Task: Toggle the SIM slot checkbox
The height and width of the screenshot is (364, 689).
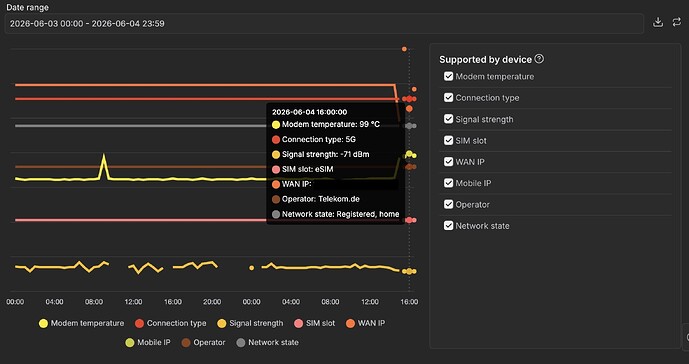Action: [x=448, y=140]
